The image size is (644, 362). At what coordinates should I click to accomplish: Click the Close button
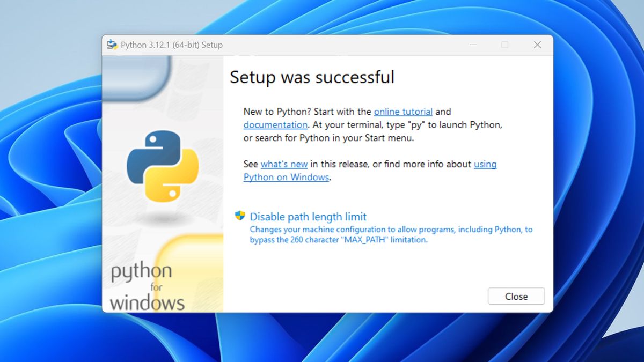click(516, 296)
